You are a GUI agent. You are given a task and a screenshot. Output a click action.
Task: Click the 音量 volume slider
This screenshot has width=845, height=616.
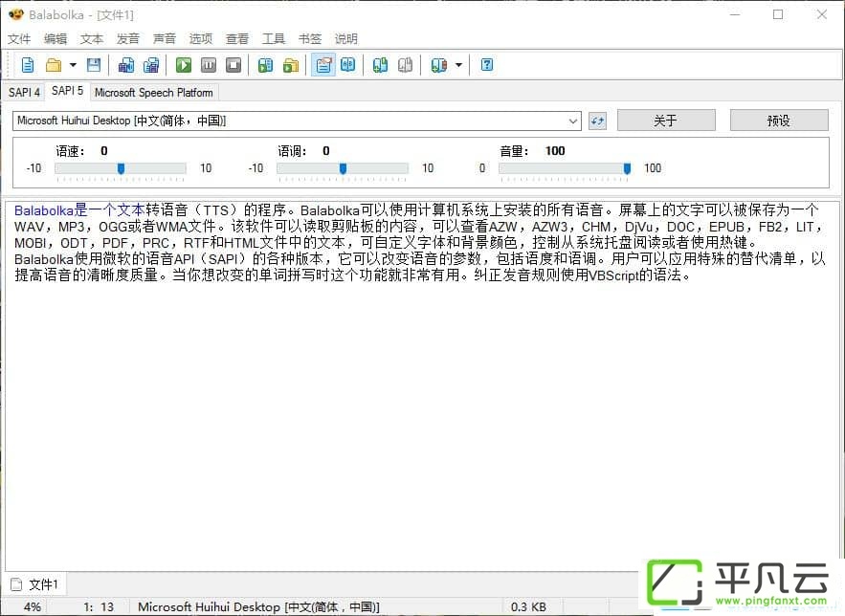pos(565,168)
